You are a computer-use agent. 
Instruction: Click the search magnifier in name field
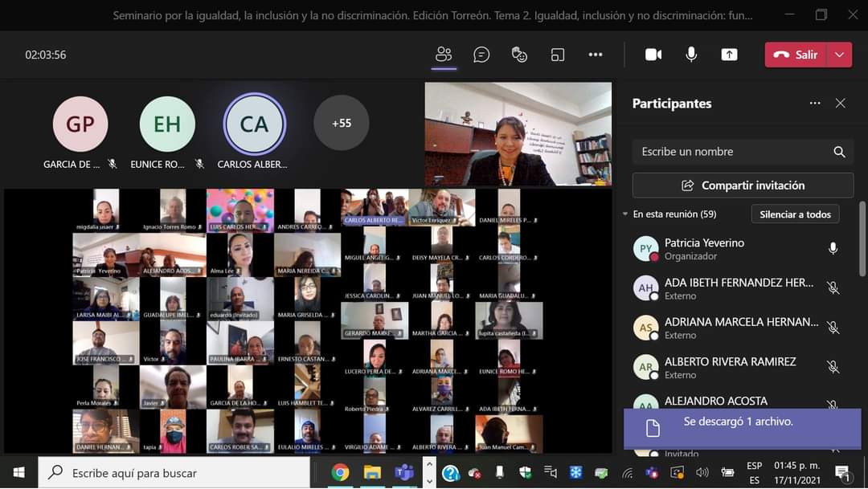click(x=839, y=152)
